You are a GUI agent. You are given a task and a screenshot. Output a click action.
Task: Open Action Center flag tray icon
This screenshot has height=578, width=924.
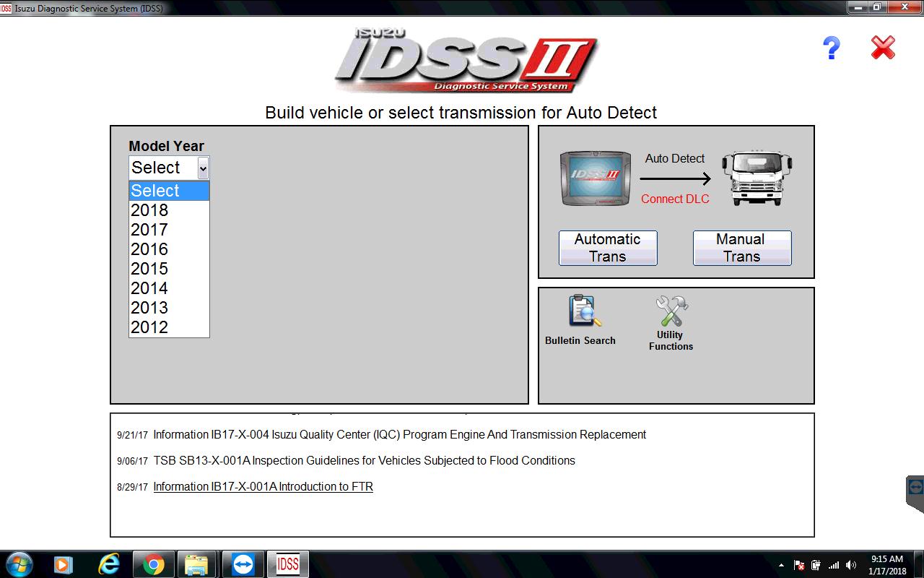(x=799, y=565)
